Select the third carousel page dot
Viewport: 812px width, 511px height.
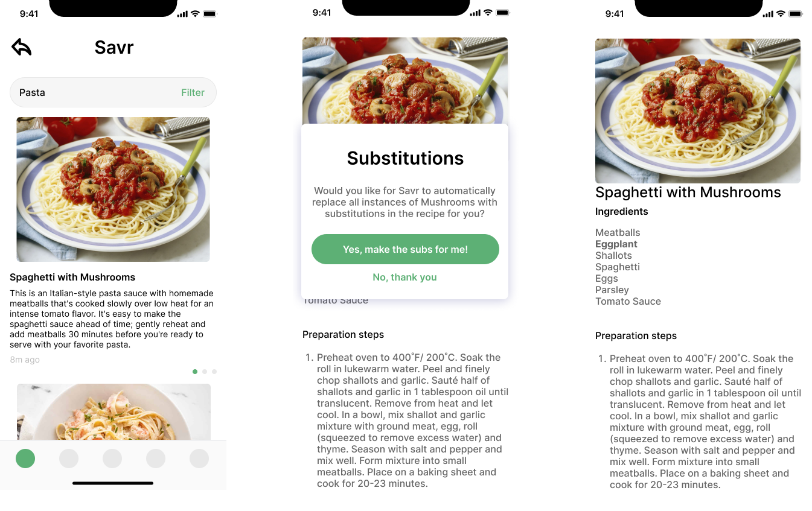coord(214,372)
